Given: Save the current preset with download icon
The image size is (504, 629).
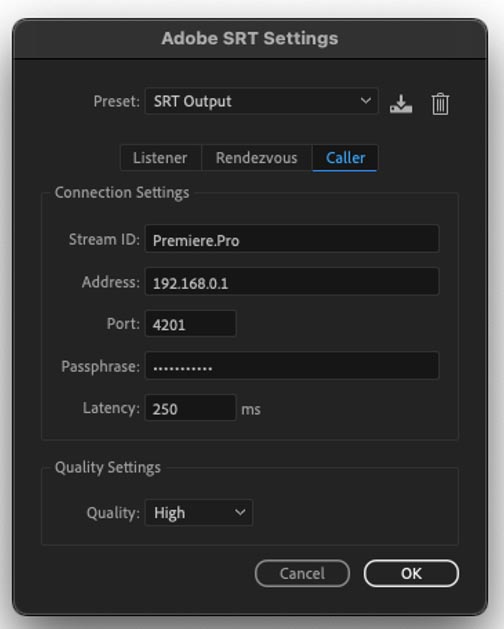Looking at the screenshot, I should (400, 103).
